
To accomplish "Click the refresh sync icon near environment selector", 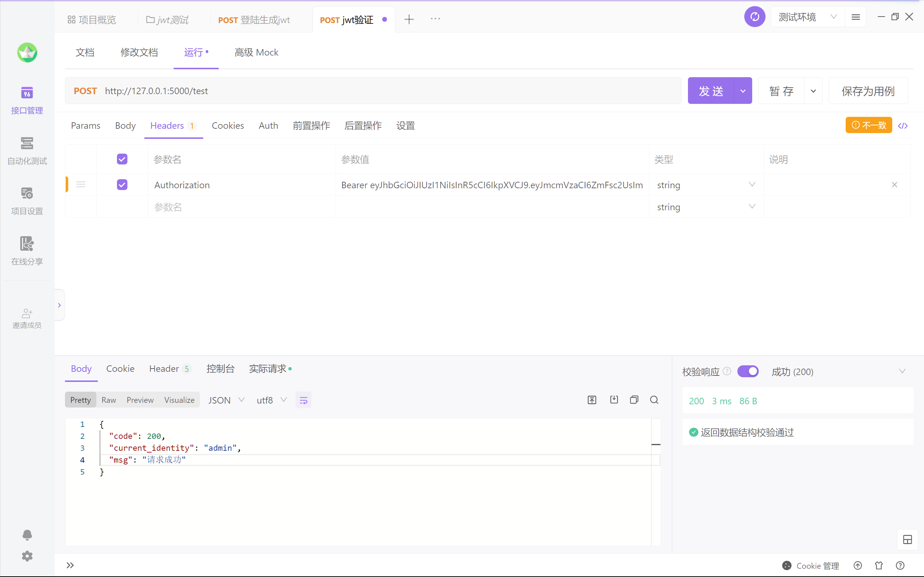I will 754,17.
